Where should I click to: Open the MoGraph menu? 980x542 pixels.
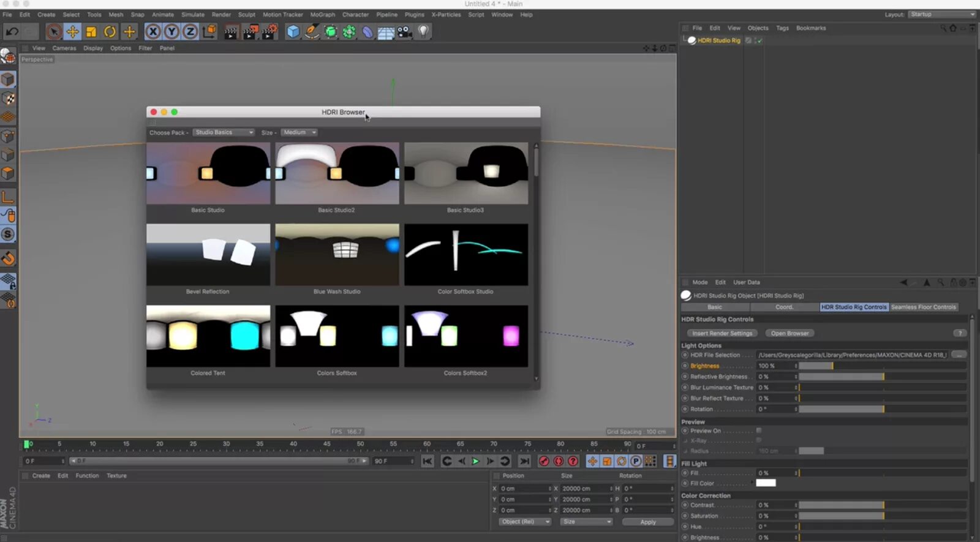click(x=322, y=15)
